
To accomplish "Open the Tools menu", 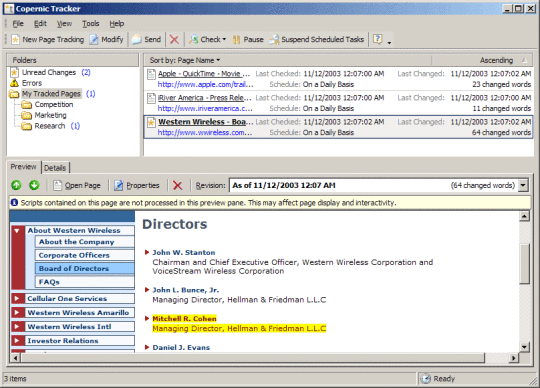I will click(91, 23).
